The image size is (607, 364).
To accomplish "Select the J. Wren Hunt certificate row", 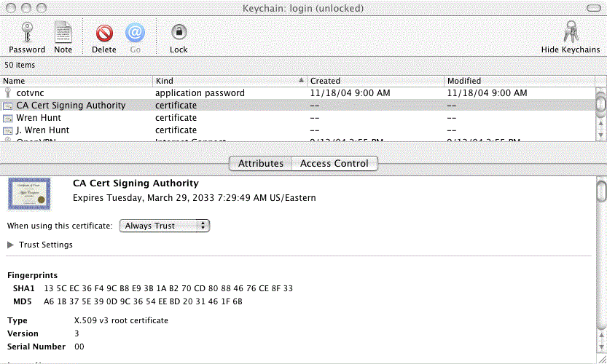I will point(73,130).
